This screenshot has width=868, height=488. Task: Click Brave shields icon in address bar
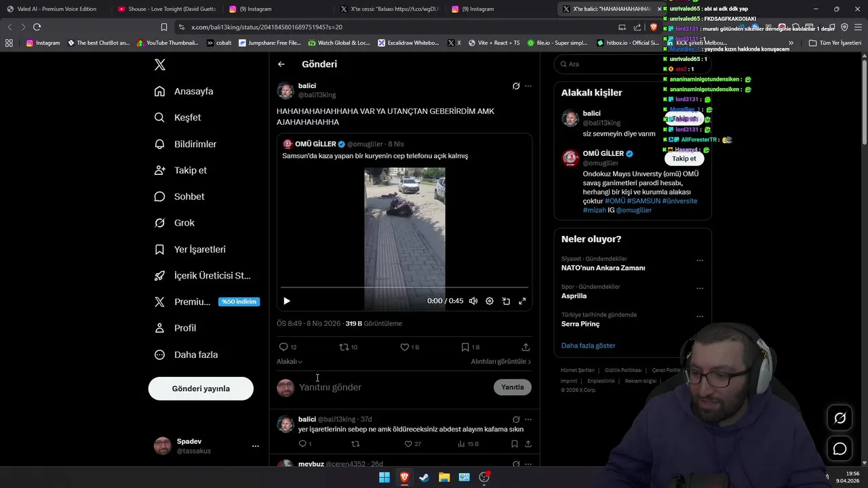(x=653, y=27)
